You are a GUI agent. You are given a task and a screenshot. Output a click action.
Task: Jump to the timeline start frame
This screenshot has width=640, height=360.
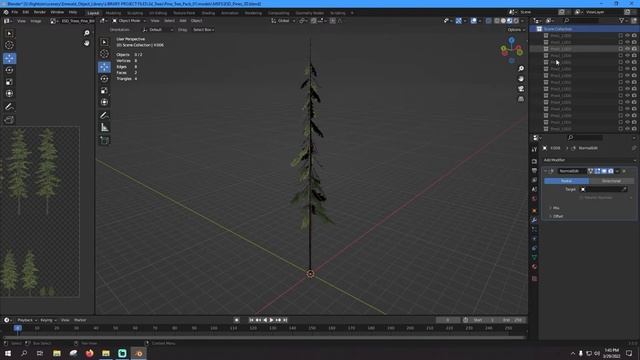click(251, 320)
